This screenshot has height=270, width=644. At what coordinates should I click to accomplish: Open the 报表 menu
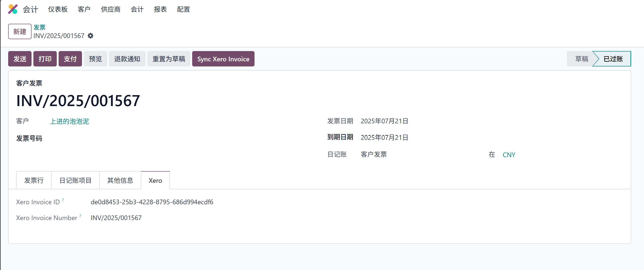tap(160, 9)
